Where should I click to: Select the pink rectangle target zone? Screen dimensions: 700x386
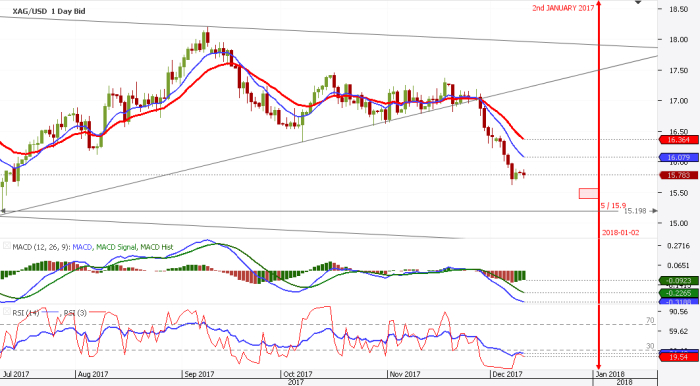[x=589, y=193]
